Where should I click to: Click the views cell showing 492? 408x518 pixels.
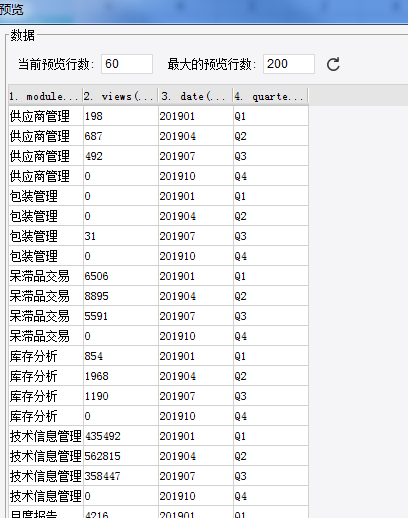(x=121, y=156)
